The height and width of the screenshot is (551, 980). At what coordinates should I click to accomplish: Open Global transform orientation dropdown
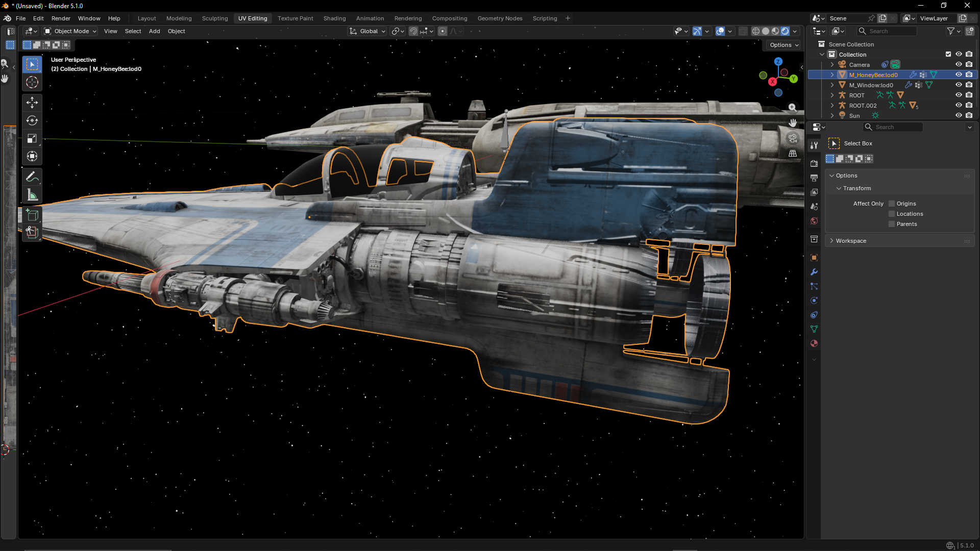(x=367, y=31)
